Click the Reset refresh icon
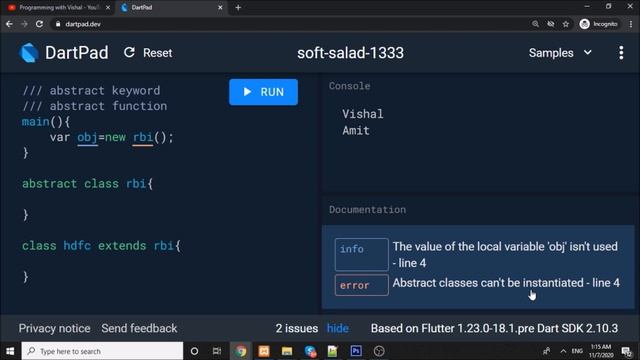 [129, 52]
